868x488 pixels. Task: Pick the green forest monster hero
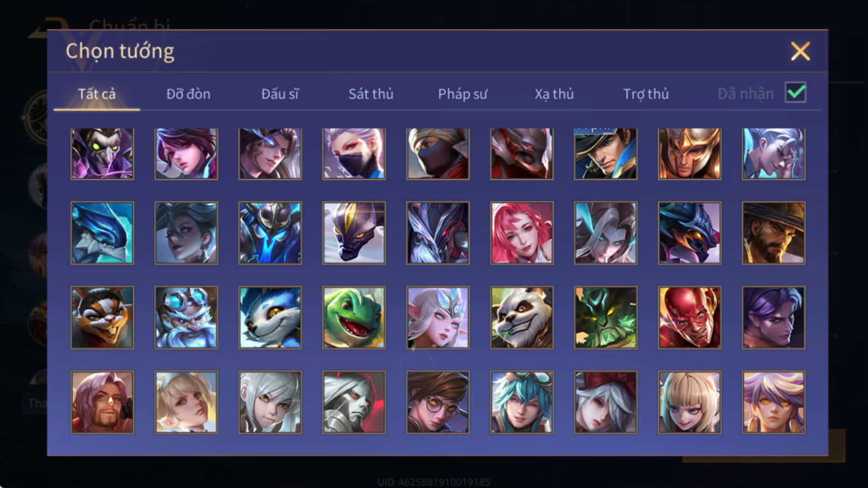point(605,317)
